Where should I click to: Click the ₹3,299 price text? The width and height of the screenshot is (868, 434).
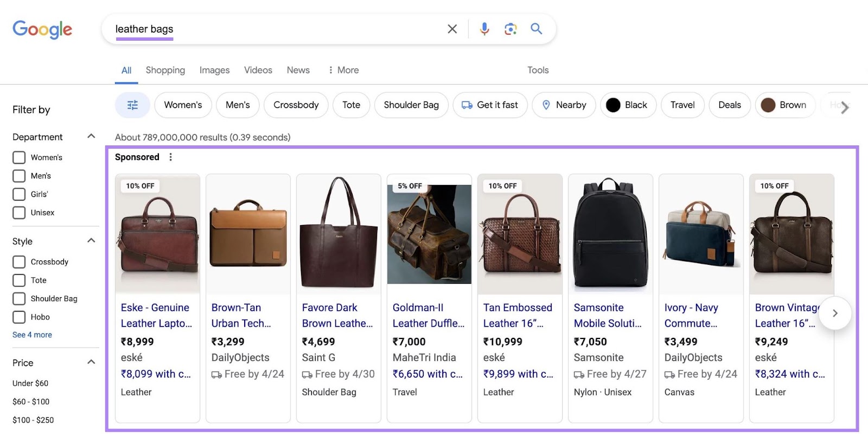(x=228, y=342)
